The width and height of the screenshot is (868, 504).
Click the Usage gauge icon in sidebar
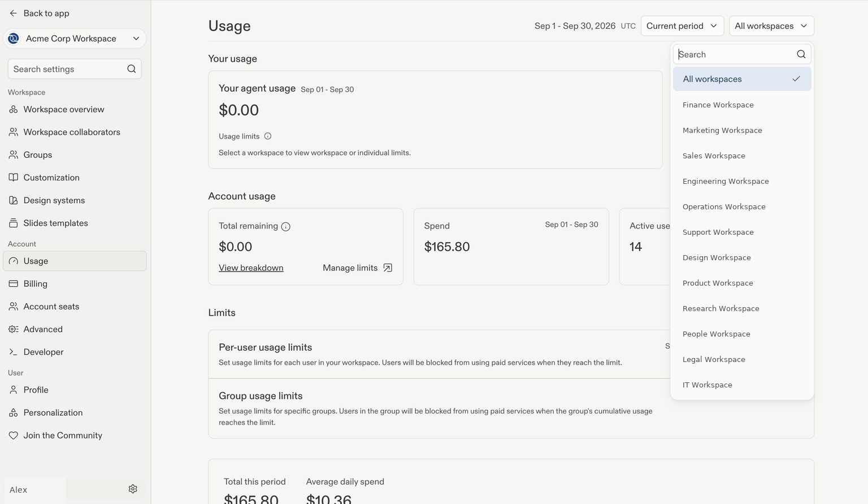(x=14, y=261)
